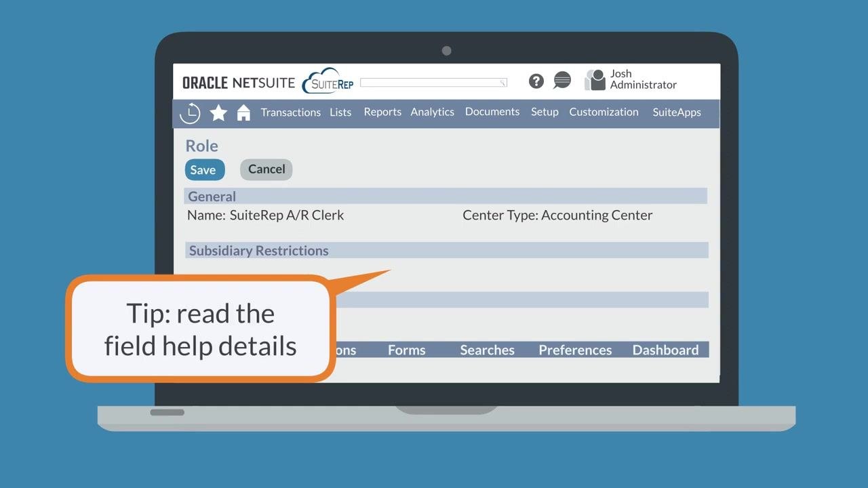Image resolution: width=868 pixels, height=488 pixels.
Task: Switch to the Forms subtab
Action: tap(407, 350)
